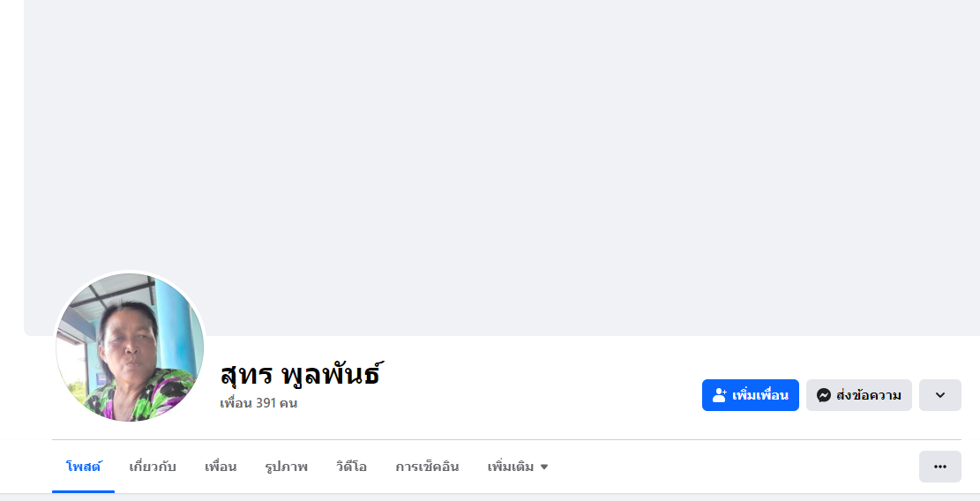Open the เพื่อน 391 คน friends link
This screenshot has height=501, width=980.
[x=258, y=403]
